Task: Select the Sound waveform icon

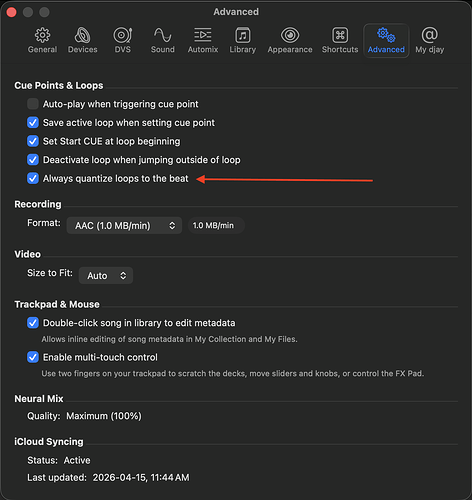Action: 162,35
